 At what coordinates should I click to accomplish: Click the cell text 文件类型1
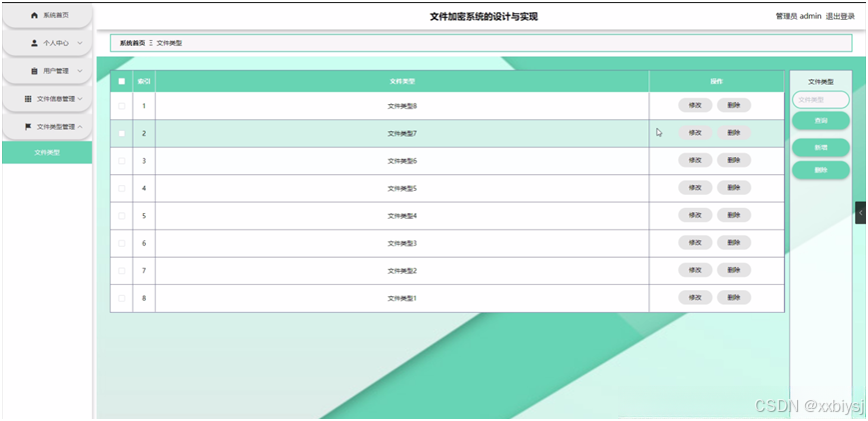[x=402, y=298]
